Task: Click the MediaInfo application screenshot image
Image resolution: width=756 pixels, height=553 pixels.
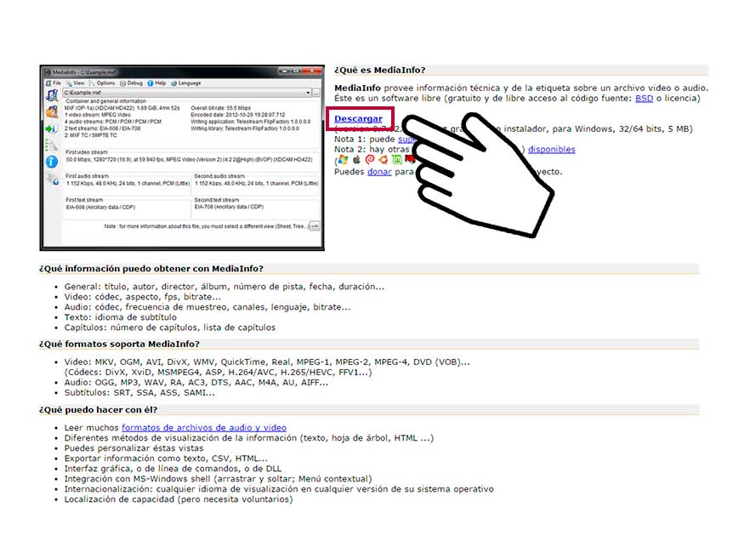Action: click(x=182, y=157)
